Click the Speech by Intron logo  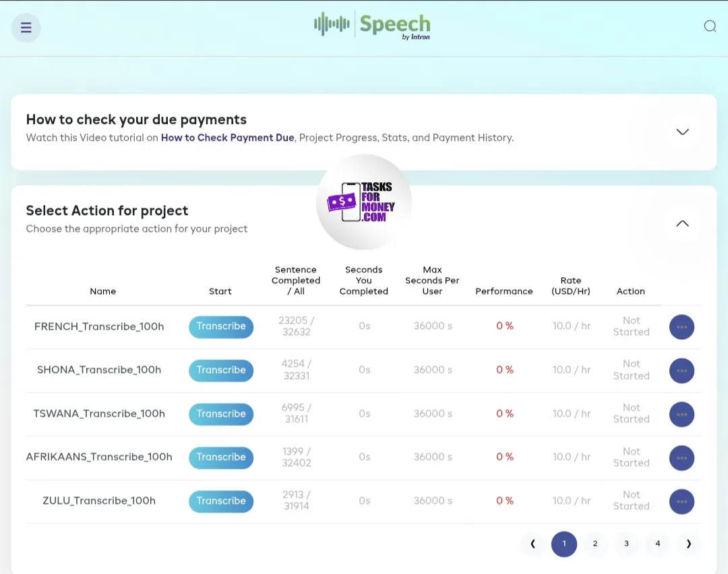[372, 26]
